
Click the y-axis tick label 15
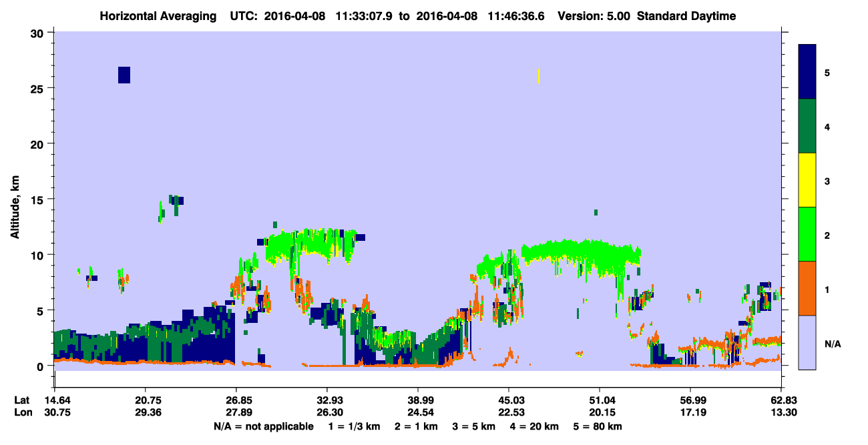(37, 199)
